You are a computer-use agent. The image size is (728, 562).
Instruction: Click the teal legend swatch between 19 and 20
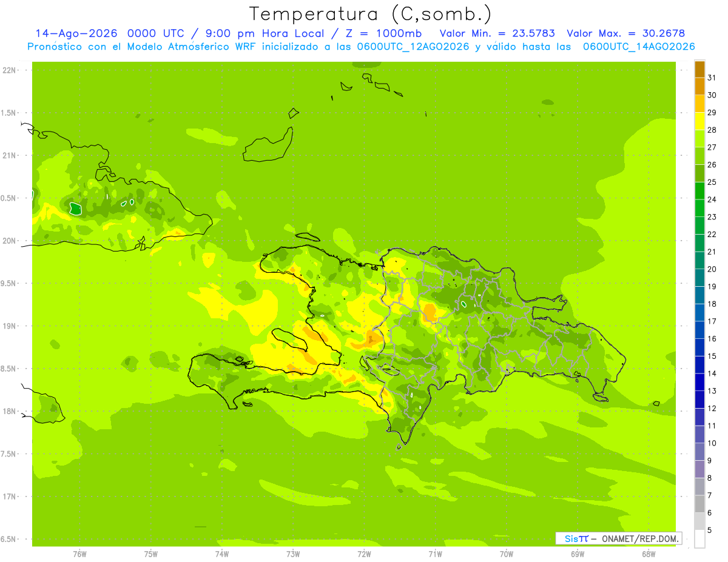tap(699, 278)
